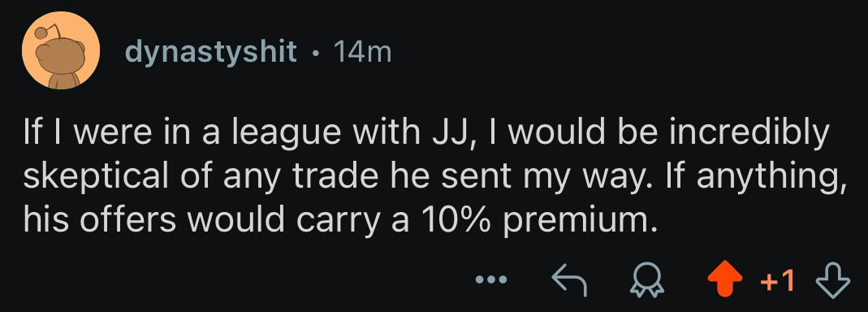Downvote the comment with the down arrow
The width and height of the screenshot is (868, 312).
tap(833, 281)
